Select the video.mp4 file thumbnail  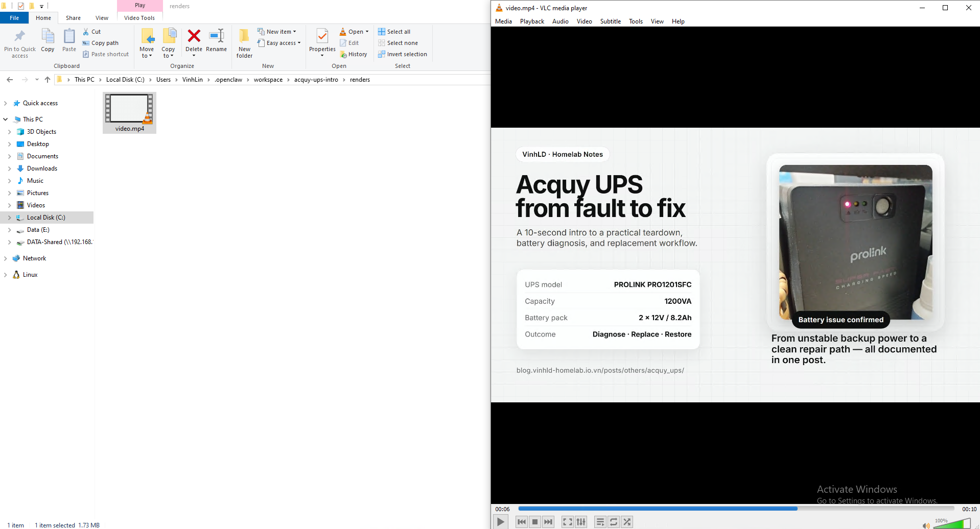pos(129,113)
